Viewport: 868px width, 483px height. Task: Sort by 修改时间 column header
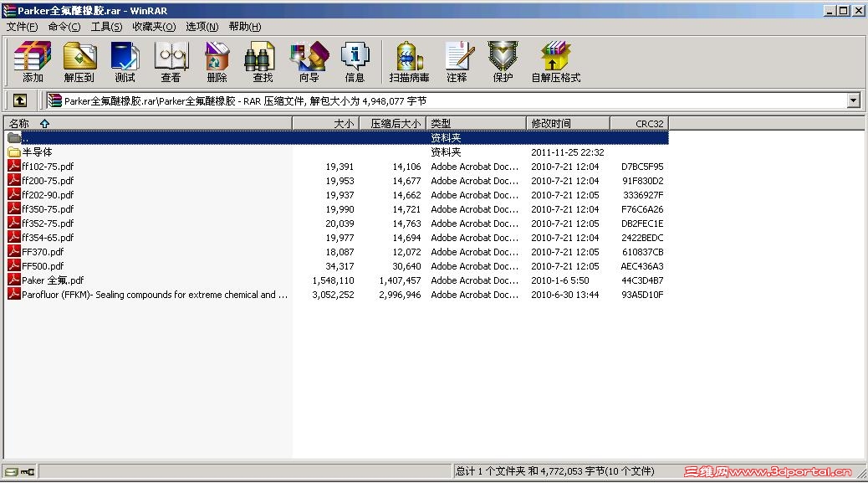coord(568,123)
